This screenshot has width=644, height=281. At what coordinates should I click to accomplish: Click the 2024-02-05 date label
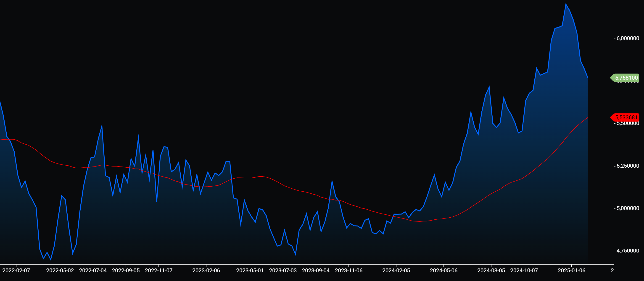(396, 271)
